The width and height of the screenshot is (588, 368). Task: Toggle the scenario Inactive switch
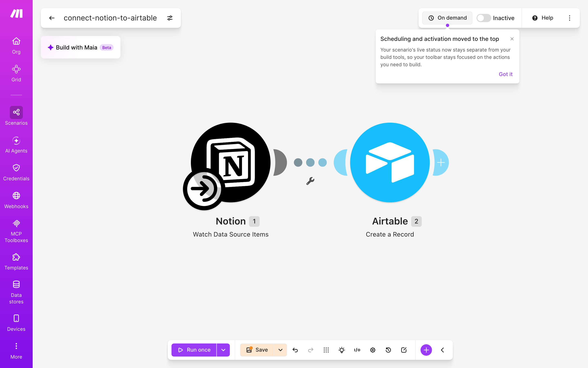click(483, 18)
